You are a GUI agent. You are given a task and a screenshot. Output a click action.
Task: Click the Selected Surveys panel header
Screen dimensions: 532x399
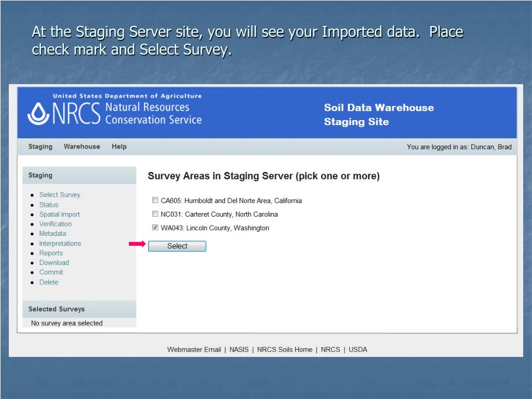[x=79, y=309]
